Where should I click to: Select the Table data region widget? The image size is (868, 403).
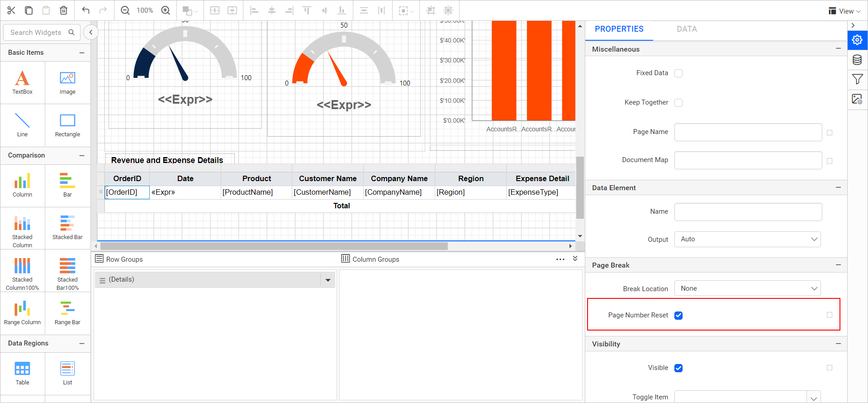coord(22,373)
